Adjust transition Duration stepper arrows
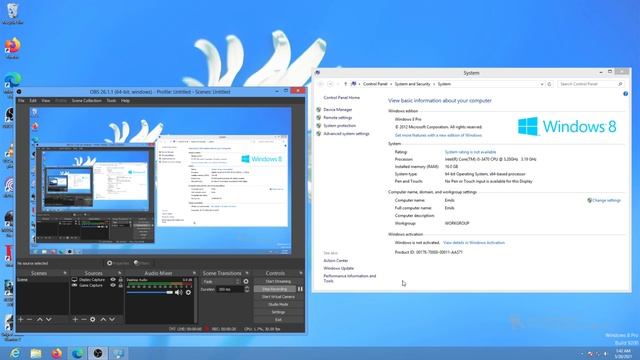The width and height of the screenshot is (640, 360). coord(247,289)
